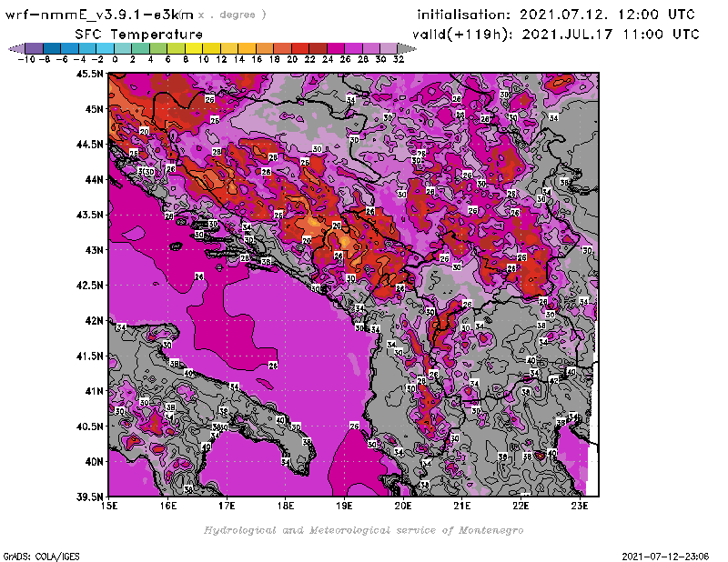Click the light orchid 30 to 32 legend swatch
The image size is (728, 562).
(x=389, y=48)
